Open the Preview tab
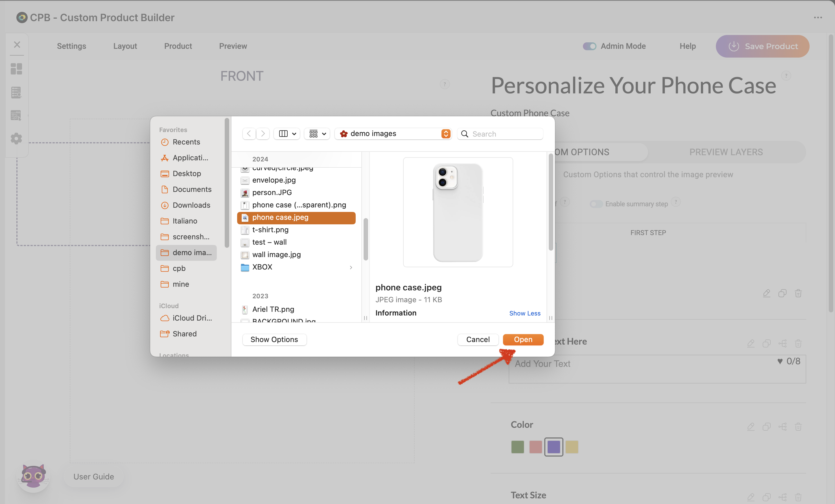This screenshot has width=835, height=504. click(x=233, y=46)
